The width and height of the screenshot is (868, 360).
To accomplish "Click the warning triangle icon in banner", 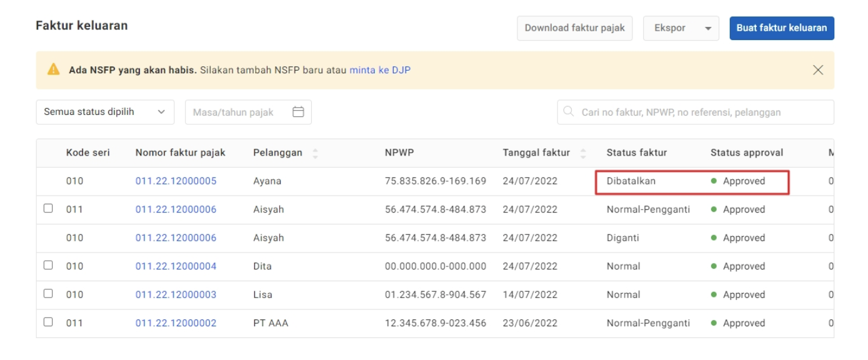I will (x=54, y=70).
